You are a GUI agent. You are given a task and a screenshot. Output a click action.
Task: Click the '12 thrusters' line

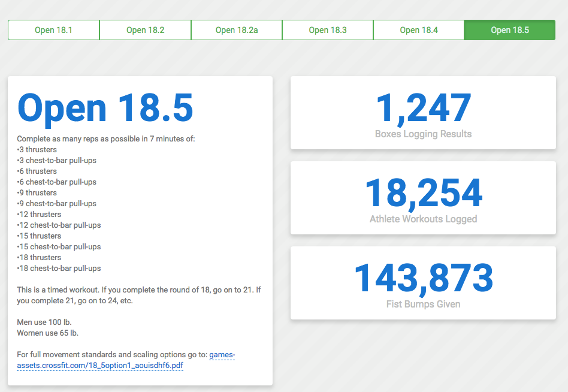click(x=39, y=214)
